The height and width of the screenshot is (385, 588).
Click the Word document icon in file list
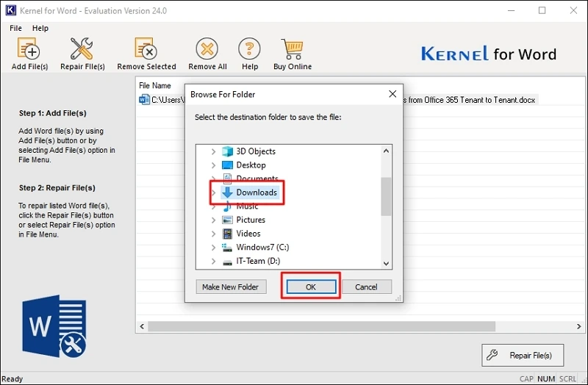[144, 100]
